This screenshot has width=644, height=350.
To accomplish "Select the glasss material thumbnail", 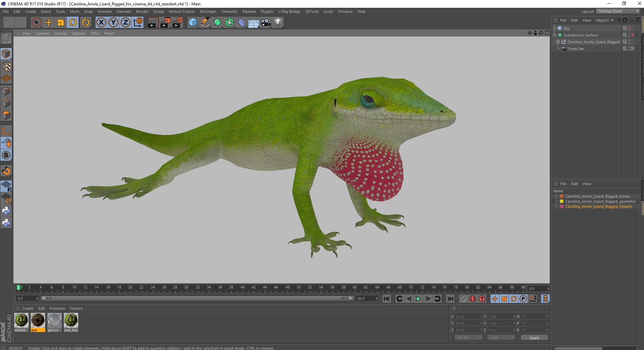I will (x=54, y=322).
